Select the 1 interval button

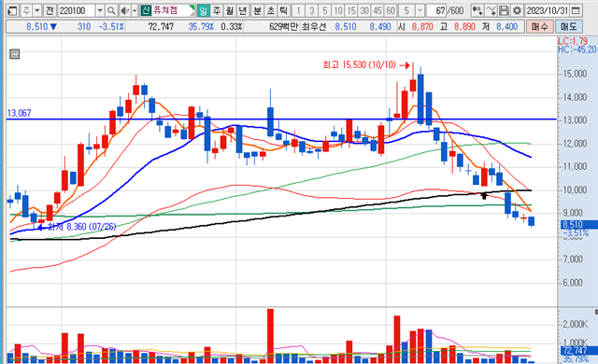tap(299, 10)
